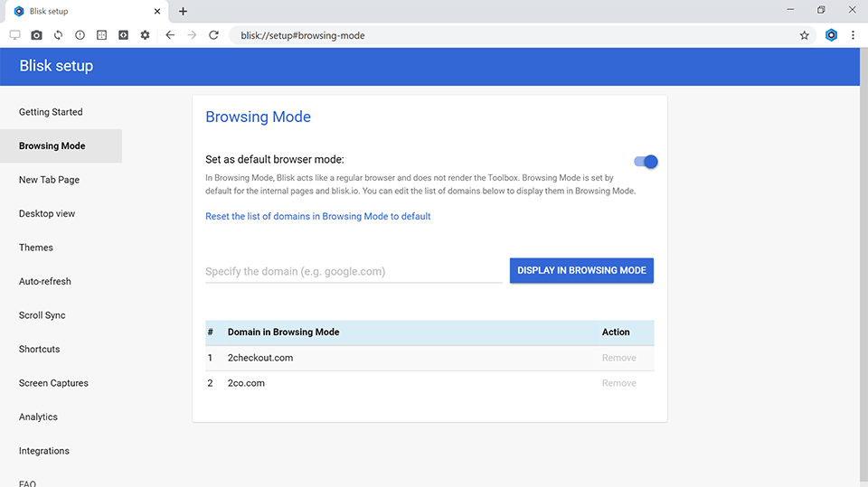Viewport: 868px width, 487px height.
Task: Open the Analytics section
Action: (38, 417)
